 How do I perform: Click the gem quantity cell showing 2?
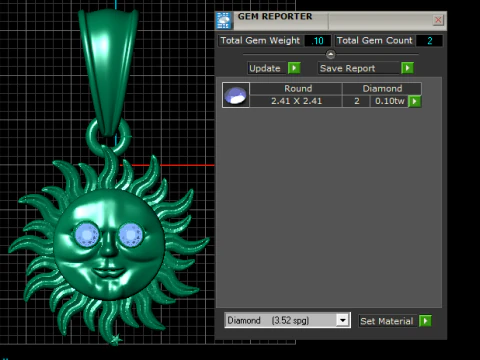(356, 101)
